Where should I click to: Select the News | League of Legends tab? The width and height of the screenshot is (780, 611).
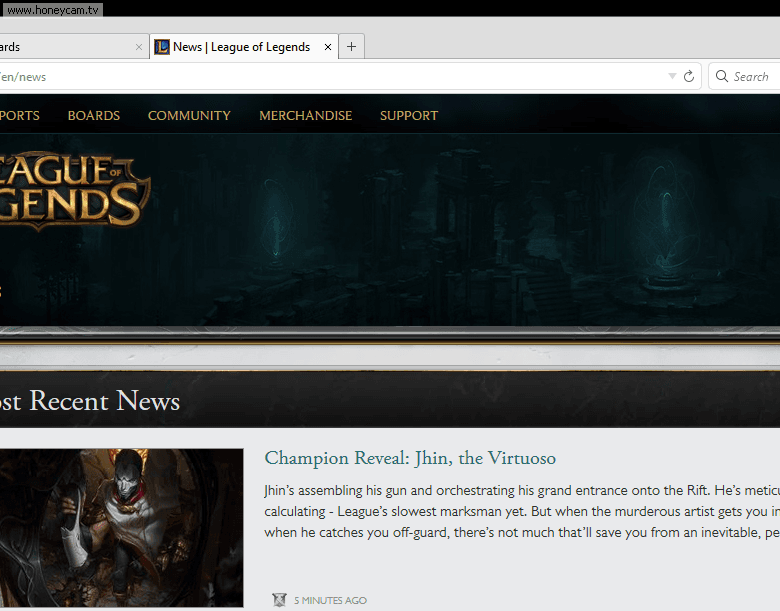point(244,47)
